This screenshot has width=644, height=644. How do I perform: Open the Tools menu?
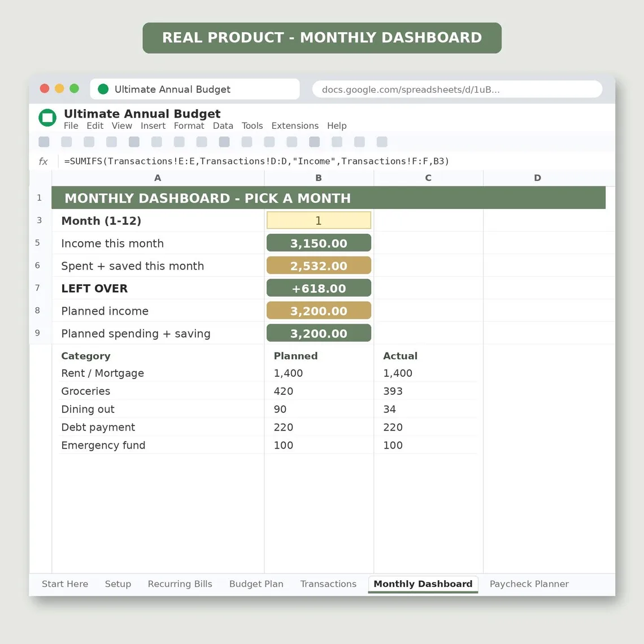click(x=252, y=125)
